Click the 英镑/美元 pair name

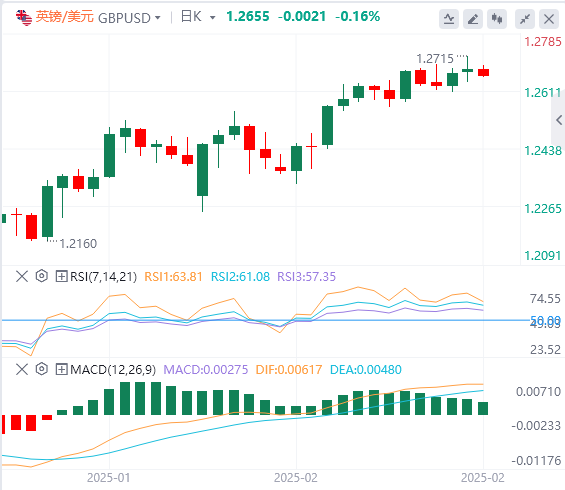[64, 17]
